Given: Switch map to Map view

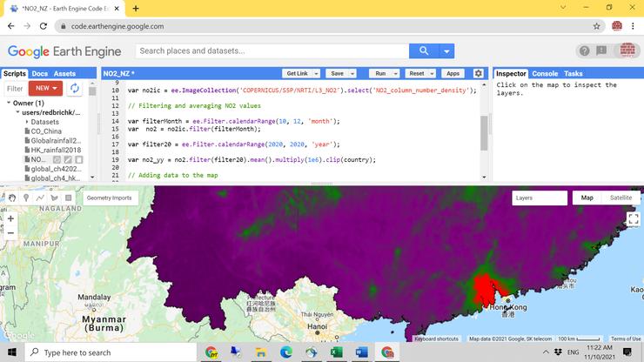Looking at the screenshot, I should 587,198.
